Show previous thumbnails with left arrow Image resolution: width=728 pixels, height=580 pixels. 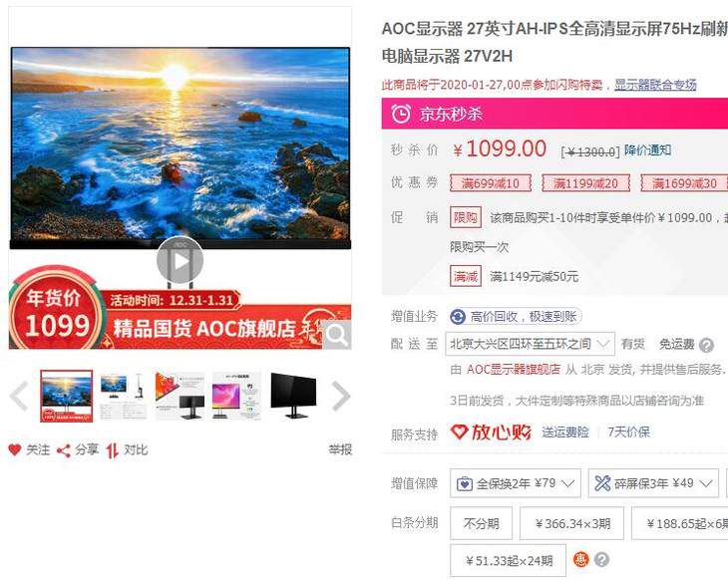[20, 396]
